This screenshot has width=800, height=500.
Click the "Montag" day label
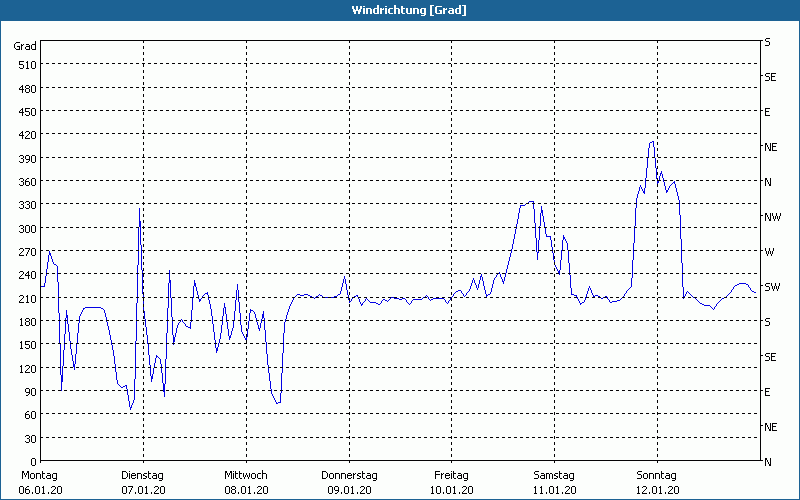click(x=39, y=475)
